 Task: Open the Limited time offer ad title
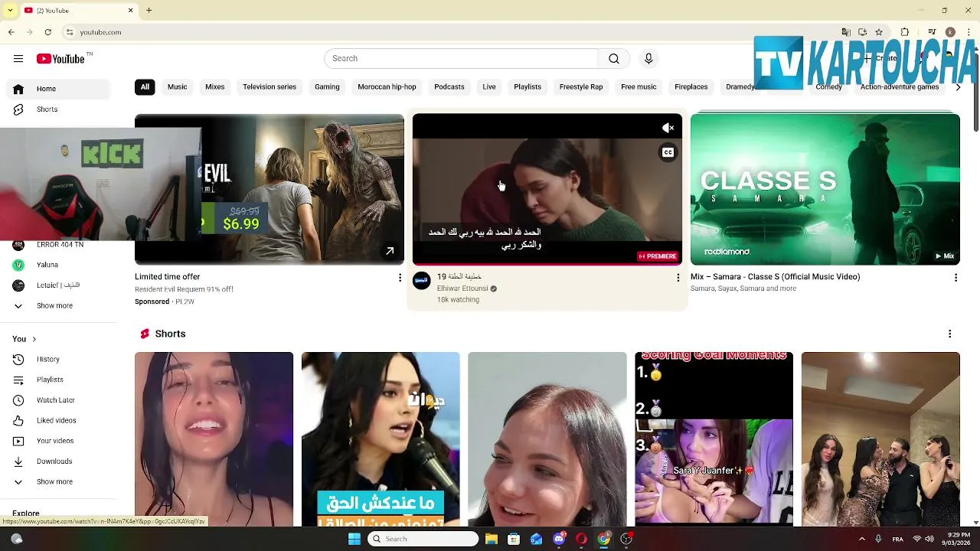(x=168, y=277)
